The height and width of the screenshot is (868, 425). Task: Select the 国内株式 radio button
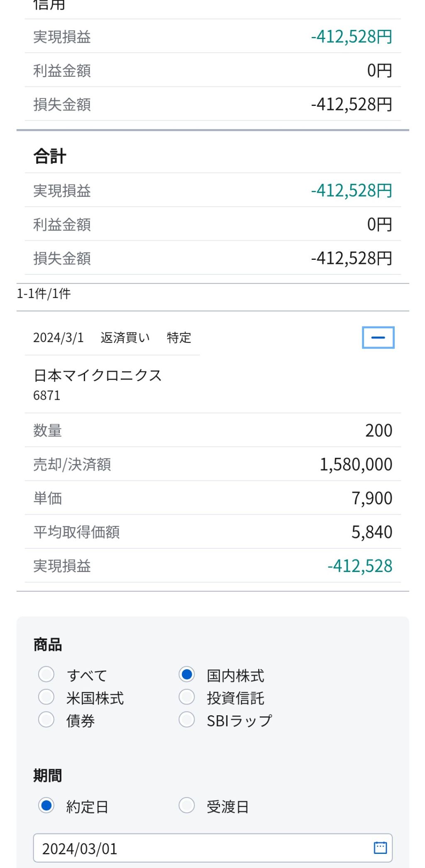click(187, 675)
